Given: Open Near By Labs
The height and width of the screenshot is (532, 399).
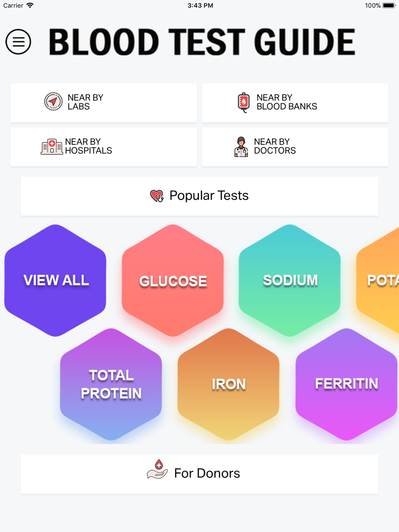Looking at the screenshot, I should click(104, 102).
